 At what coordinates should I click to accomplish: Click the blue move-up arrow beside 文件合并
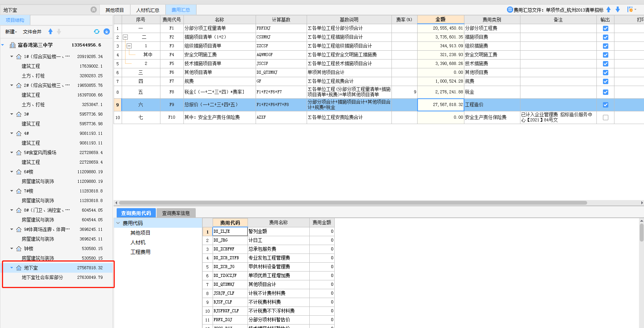tap(50, 31)
